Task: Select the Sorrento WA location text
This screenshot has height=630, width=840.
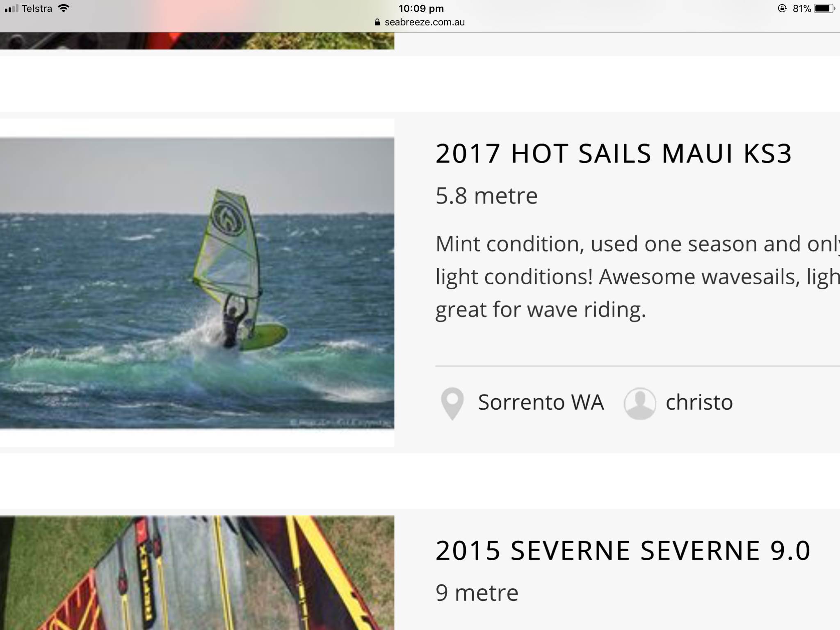Action: pyautogui.click(x=541, y=402)
